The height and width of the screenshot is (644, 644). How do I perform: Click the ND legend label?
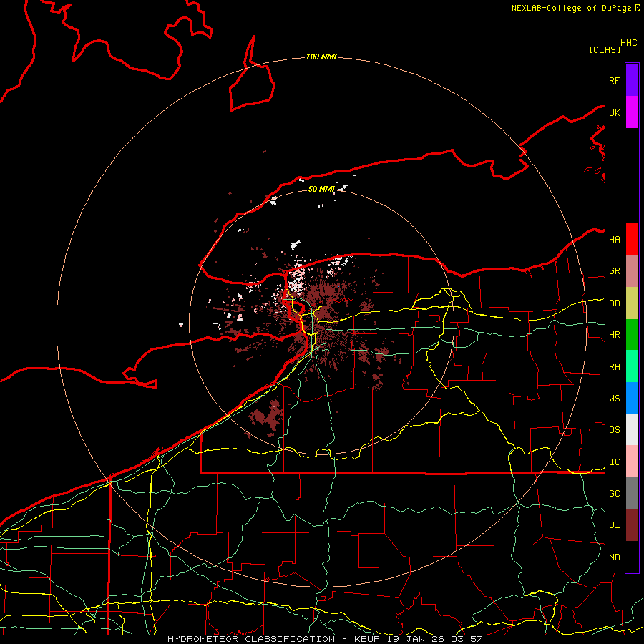click(x=615, y=557)
